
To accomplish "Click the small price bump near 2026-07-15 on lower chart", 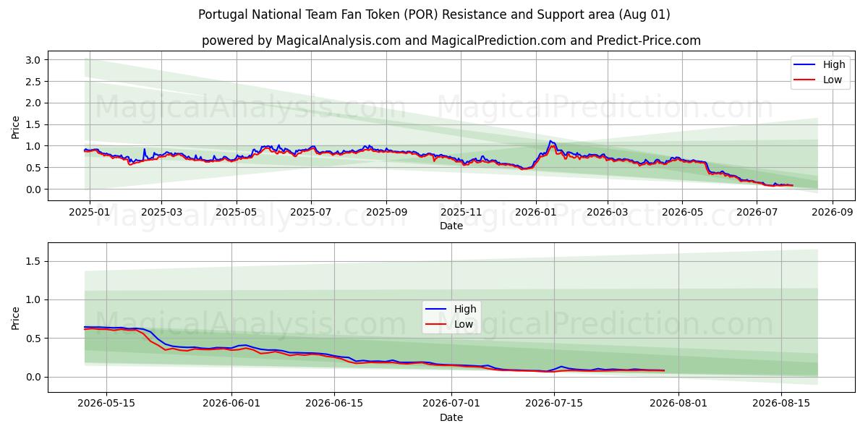I will click(x=561, y=367).
